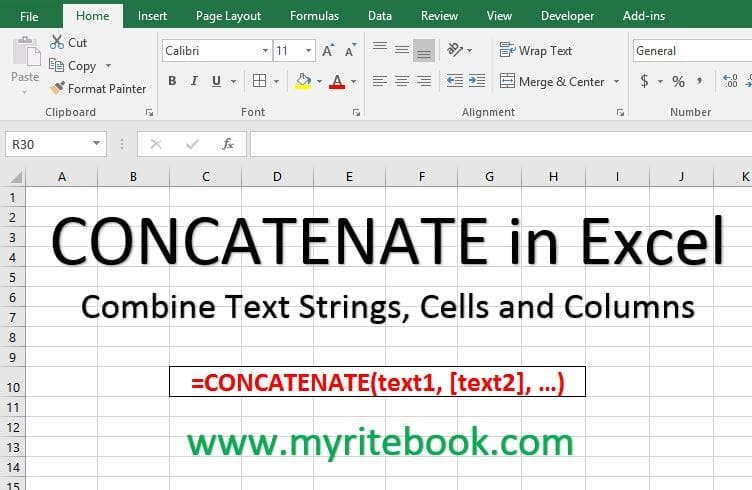Open the General number format dropdown

pos(690,50)
